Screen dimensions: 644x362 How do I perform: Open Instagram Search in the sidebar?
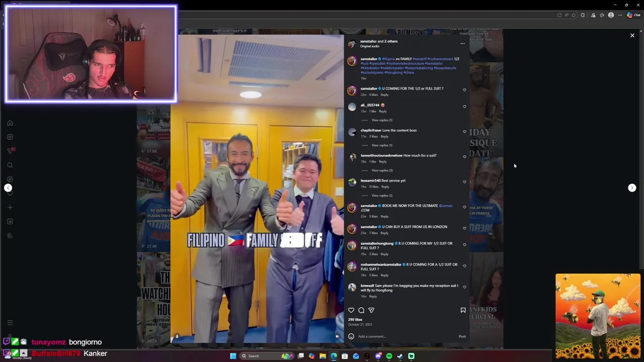10,165
